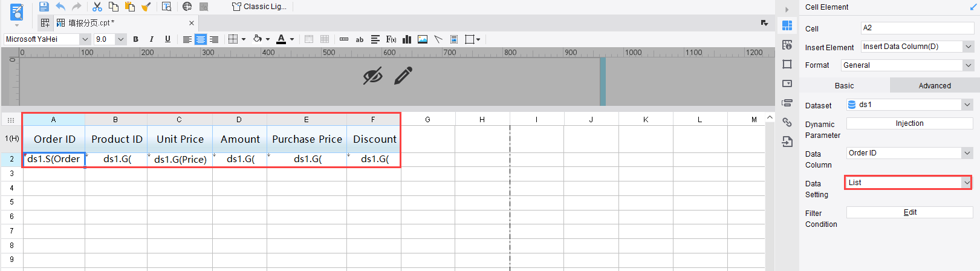Undo the last action
The height and width of the screenshot is (271, 980).
point(60,7)
